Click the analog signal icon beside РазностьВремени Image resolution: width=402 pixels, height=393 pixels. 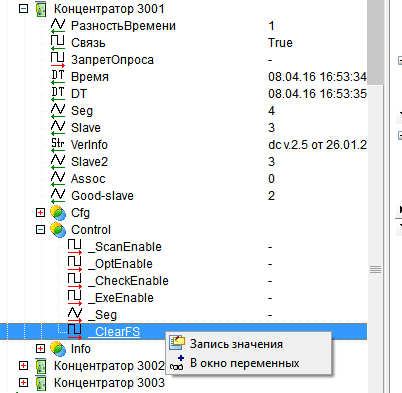coord(58,26)
